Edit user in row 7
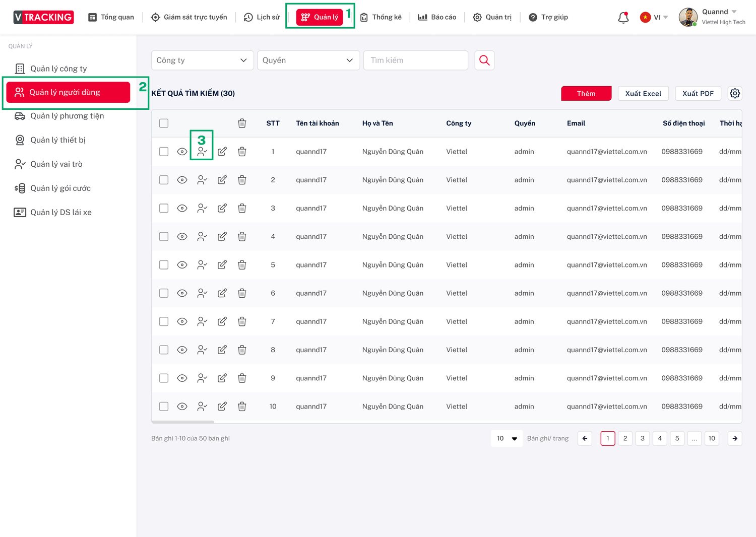The height and width of the screenshot is (537, 756). (x=222, y=321)
